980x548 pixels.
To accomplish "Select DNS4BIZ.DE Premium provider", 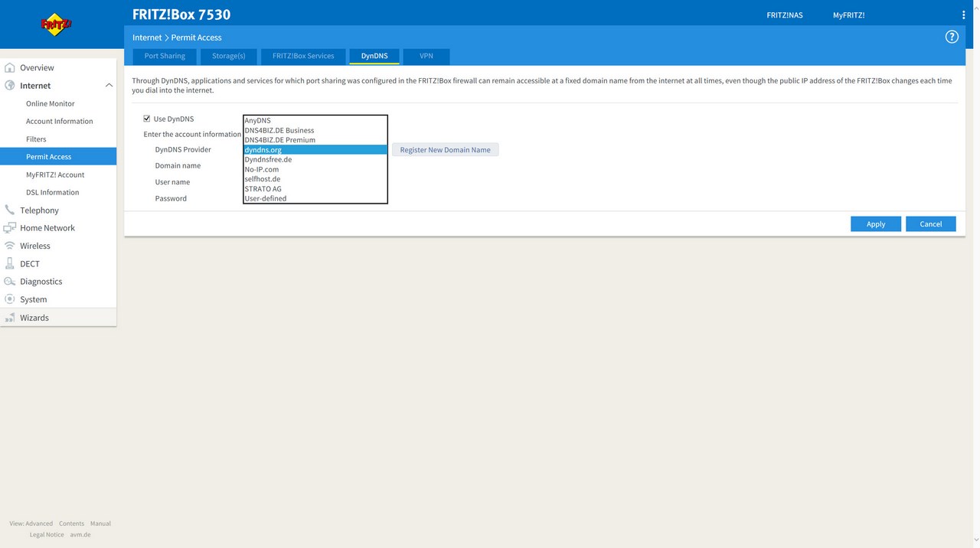I will pos(315,140).
